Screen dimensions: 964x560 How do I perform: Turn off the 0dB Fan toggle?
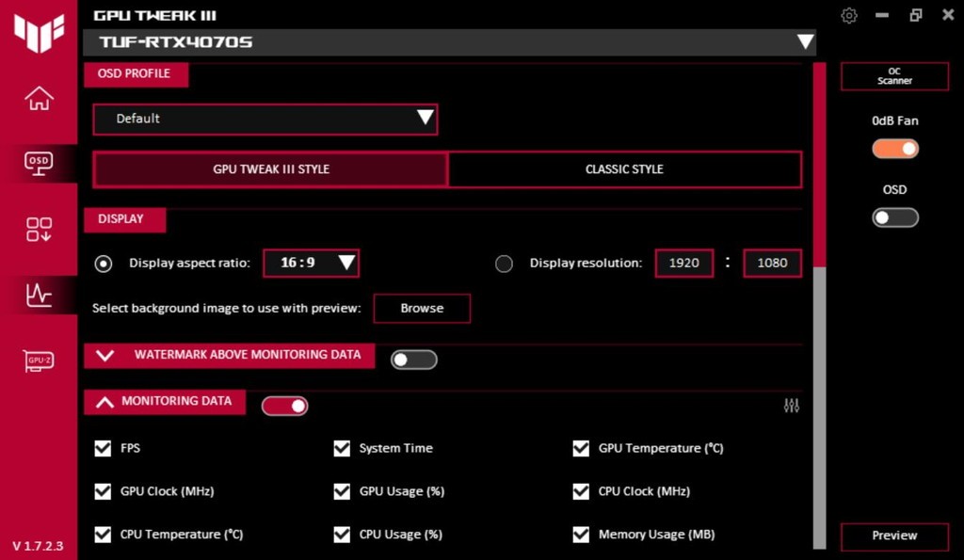pos(894,149)
